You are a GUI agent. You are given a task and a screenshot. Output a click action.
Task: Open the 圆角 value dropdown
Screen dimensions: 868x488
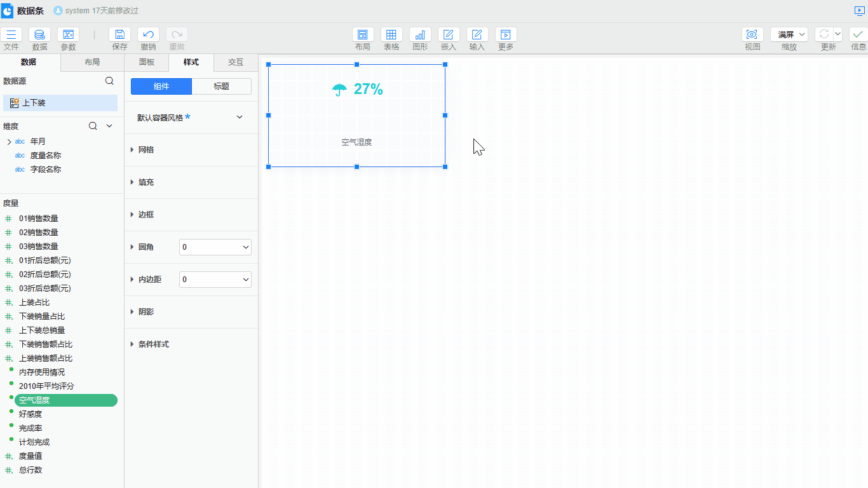click(215, 247)
